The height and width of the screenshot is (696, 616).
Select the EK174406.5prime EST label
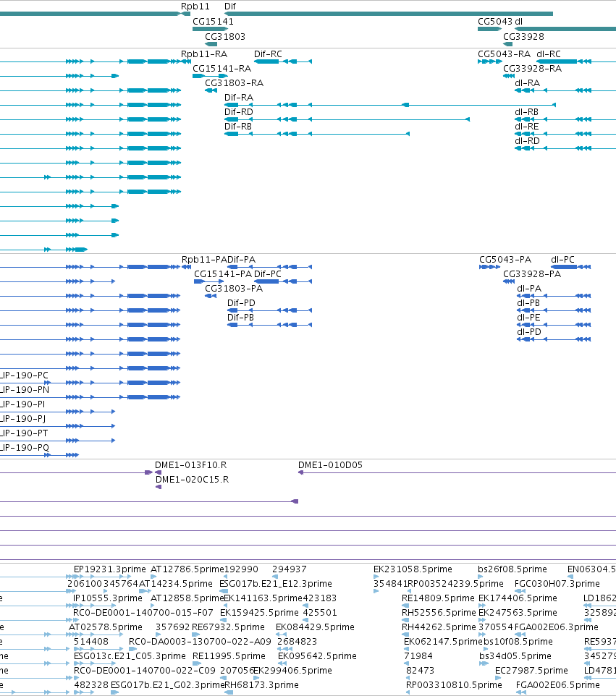click(518, 598)
